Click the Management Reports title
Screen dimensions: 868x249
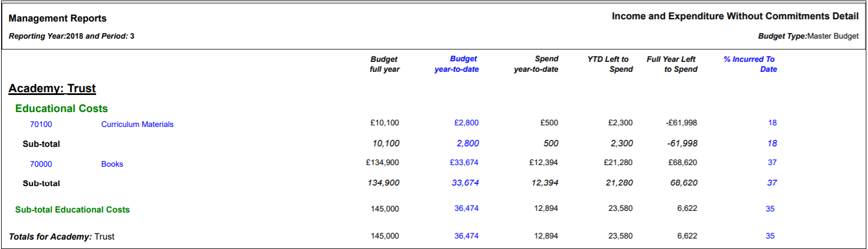click(x=57, y=18)
